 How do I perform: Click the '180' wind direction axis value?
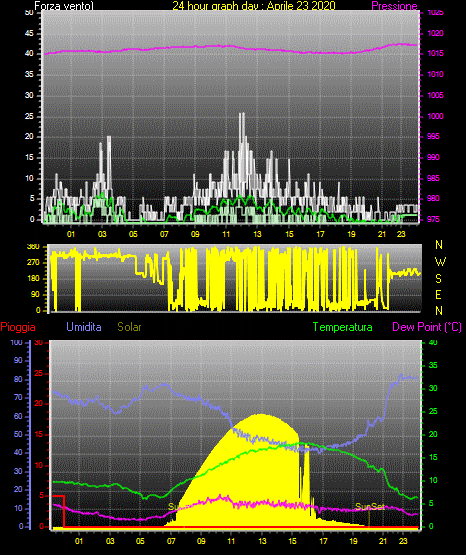pyautogui.click(x=33, y=279)
